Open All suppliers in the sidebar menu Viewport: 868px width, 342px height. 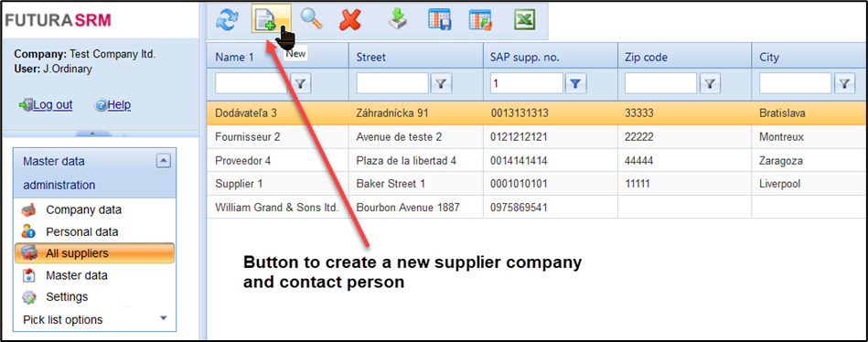click(x=94, y=253)
